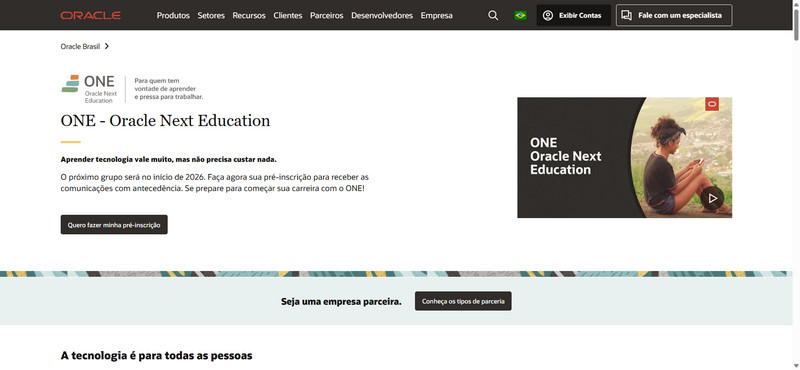This screenshot has height=370, width=800.
Task: Click the Oracle logo in header
Action: (90, 15)
